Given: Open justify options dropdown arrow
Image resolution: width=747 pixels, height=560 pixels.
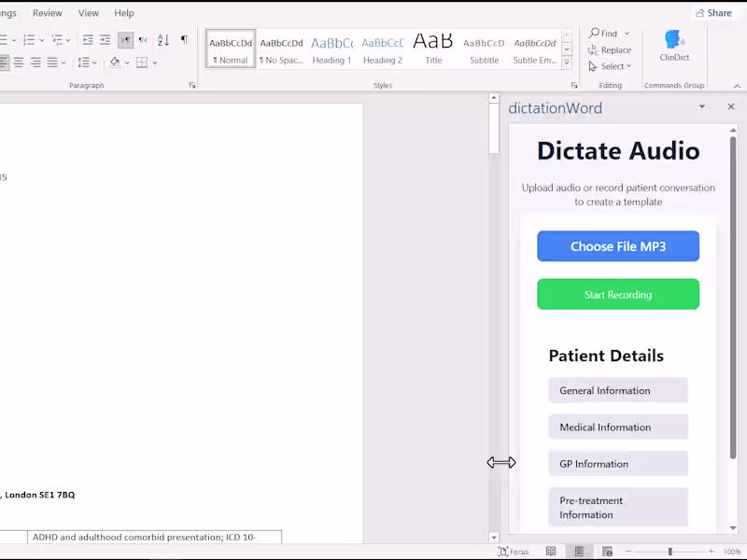Looking at the screenshot, I should coord(63,63).
